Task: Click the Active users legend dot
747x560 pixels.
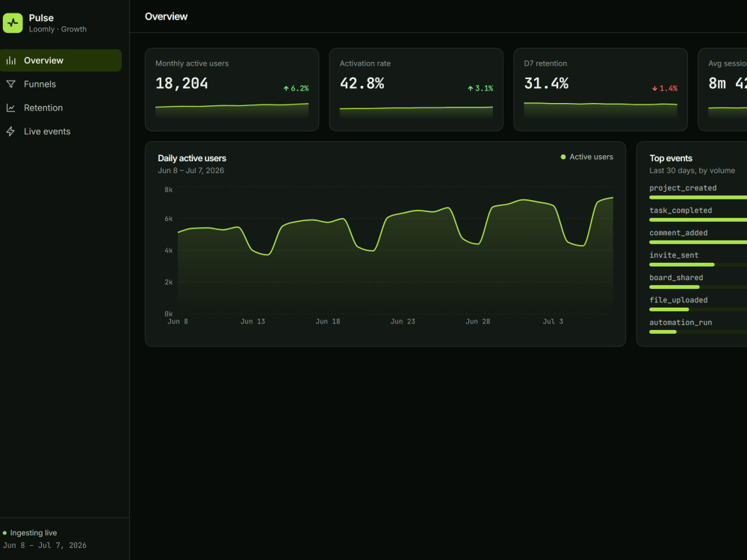Action: 563,157
